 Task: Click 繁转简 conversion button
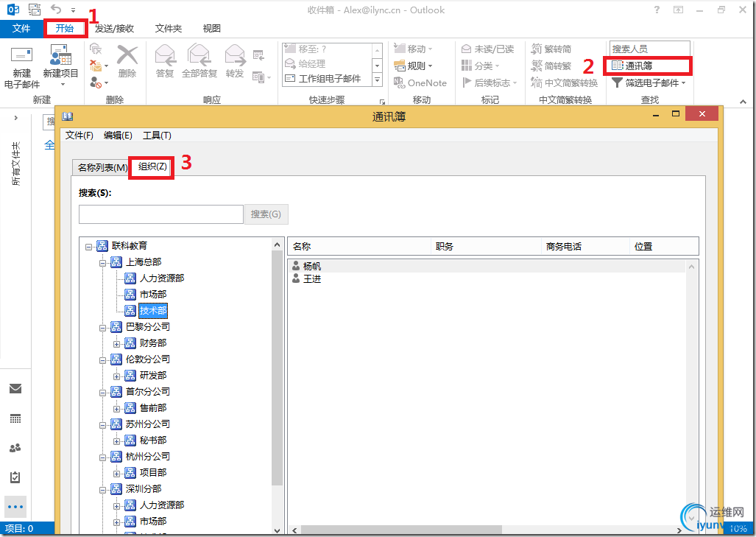[x=551, y=49]
